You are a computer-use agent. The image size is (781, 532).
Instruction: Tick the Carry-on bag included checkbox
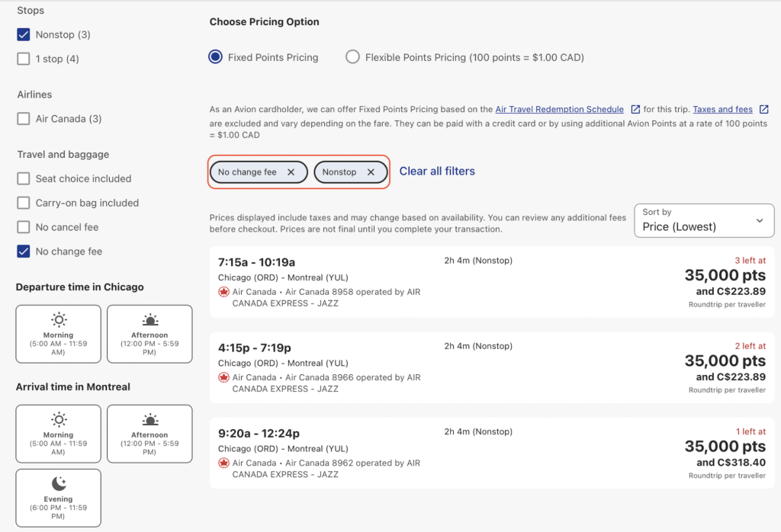coord(24,204)
